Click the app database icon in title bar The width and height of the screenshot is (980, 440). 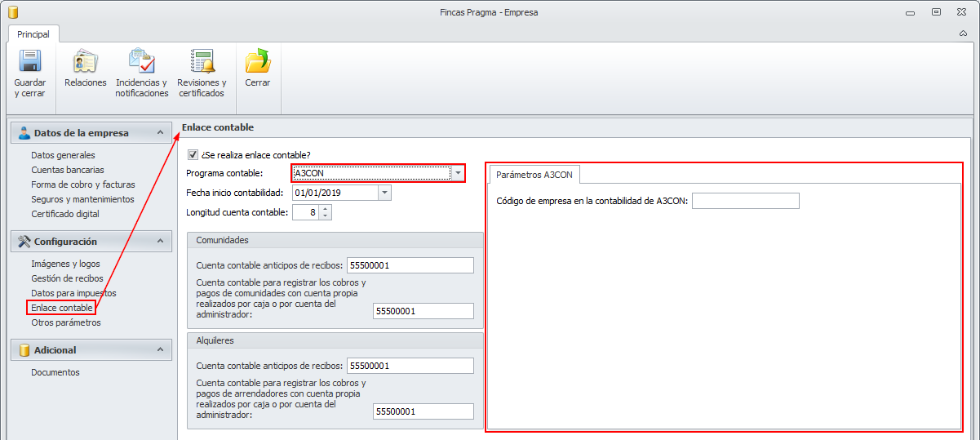point(11,12)
